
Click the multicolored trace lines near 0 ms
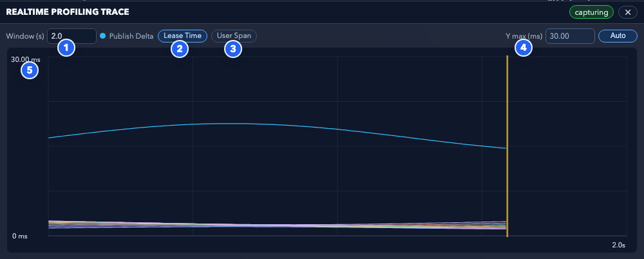pyautogui.click(x=277, y=225)
